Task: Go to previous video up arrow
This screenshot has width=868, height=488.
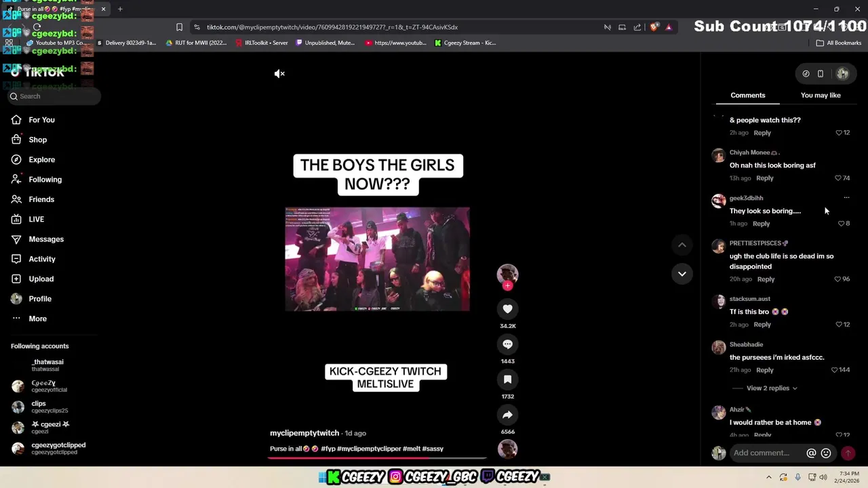Action: coord(682,245)
